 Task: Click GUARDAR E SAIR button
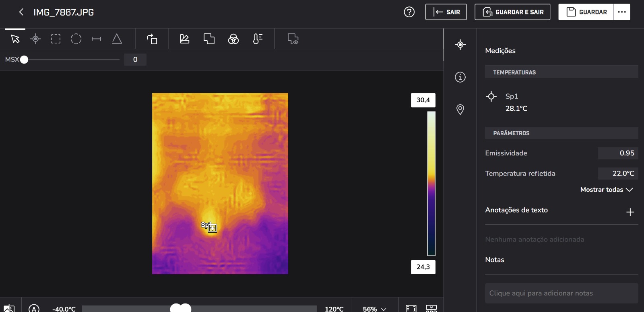pyautogui.click(x=512, y=12)
